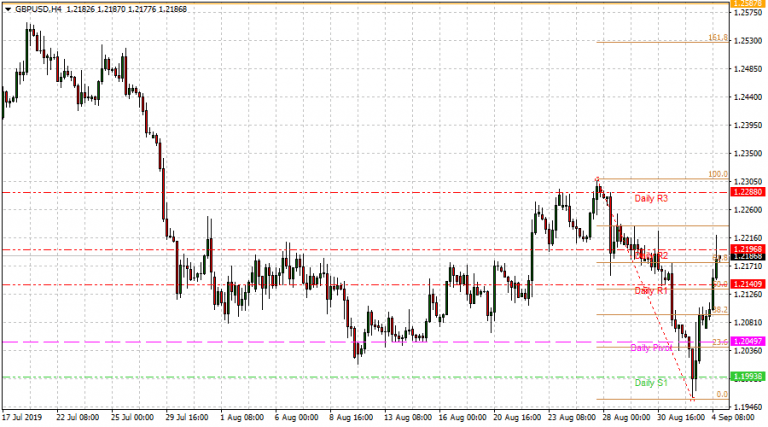The image size is (768, 427).
Task: Click the 1.23950 price scale value
Action: coord(746,126)
